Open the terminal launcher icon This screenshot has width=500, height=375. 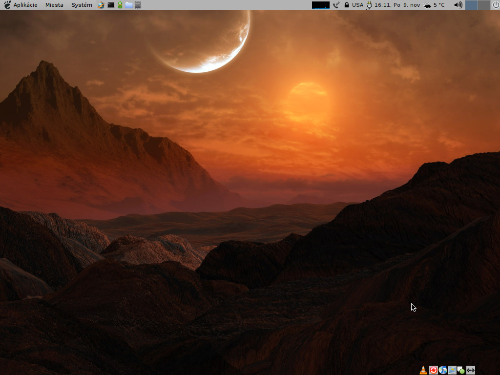pos(111,5)
